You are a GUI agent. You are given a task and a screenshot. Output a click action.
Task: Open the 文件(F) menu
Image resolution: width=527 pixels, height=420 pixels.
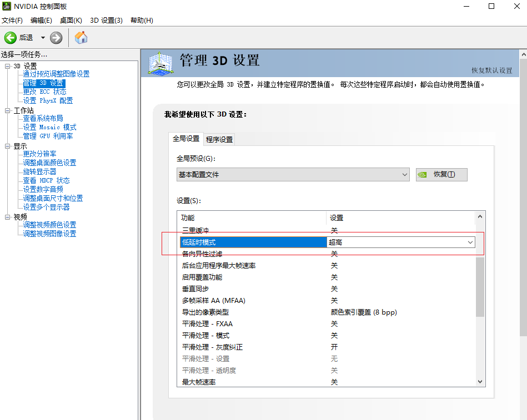[12, 21]
